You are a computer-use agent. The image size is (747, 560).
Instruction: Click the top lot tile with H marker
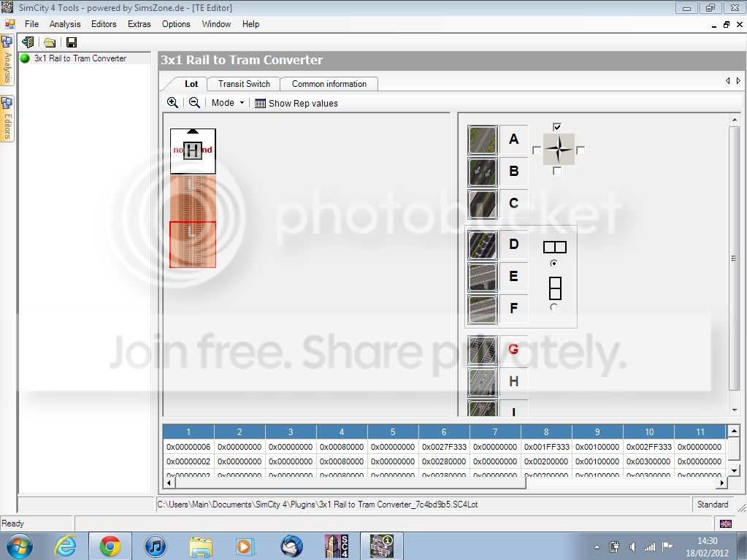[x=193, y=151]
